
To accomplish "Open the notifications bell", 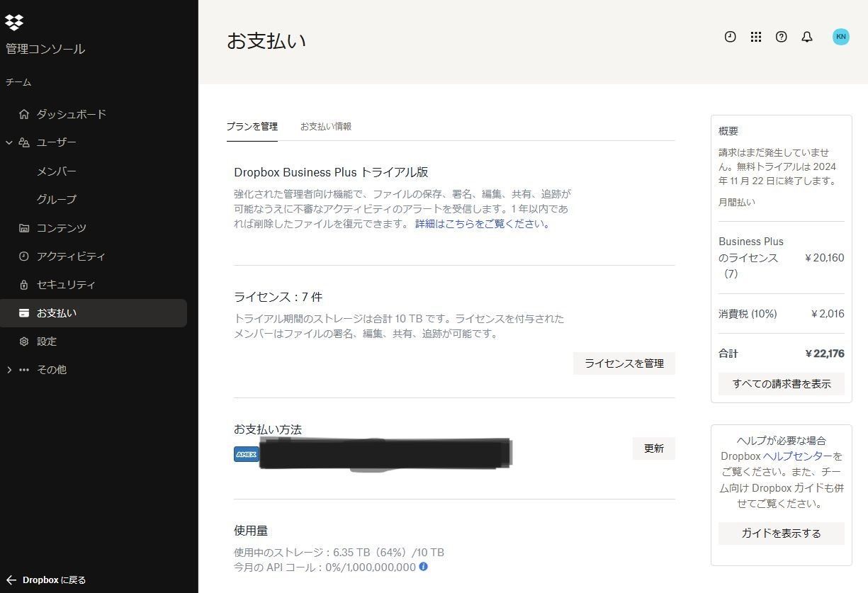I will click(806, 37).
